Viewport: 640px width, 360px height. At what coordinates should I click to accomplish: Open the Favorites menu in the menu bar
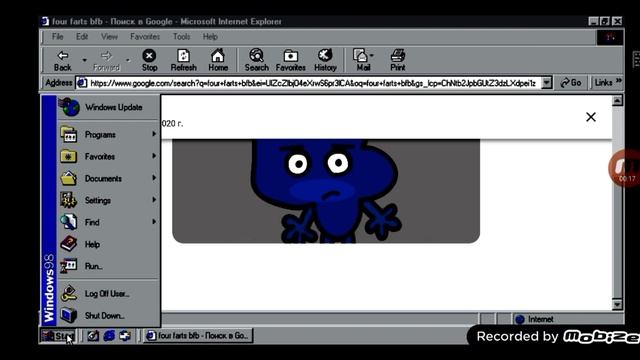pyautogui.click(x=145, y=37)
